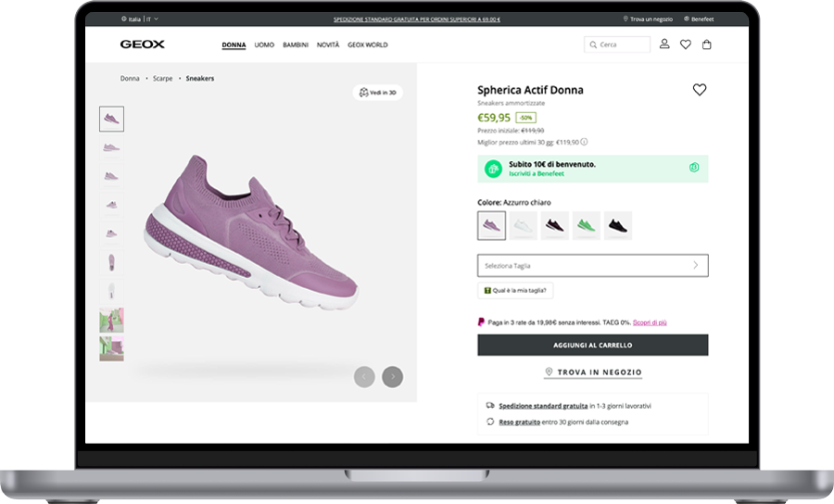This screenshot has width=834, height=504.
Task: Show the next product image arrow
Action: click(393, 377)
